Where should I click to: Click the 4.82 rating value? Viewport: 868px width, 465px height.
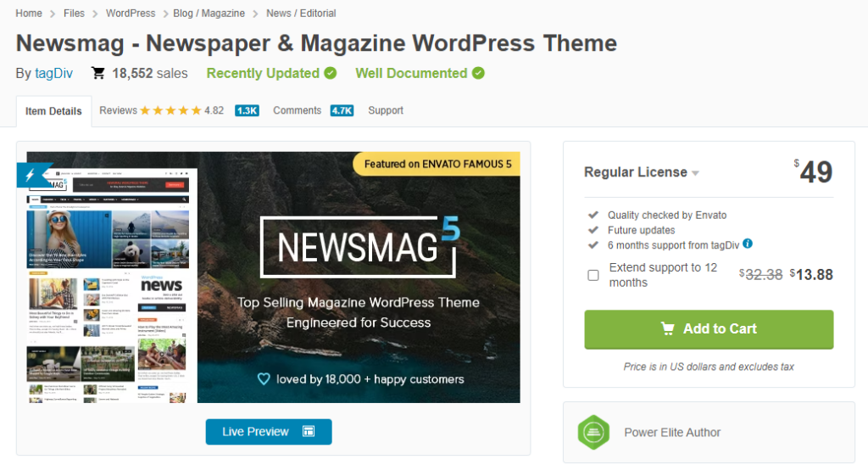[x=214, y=110]
